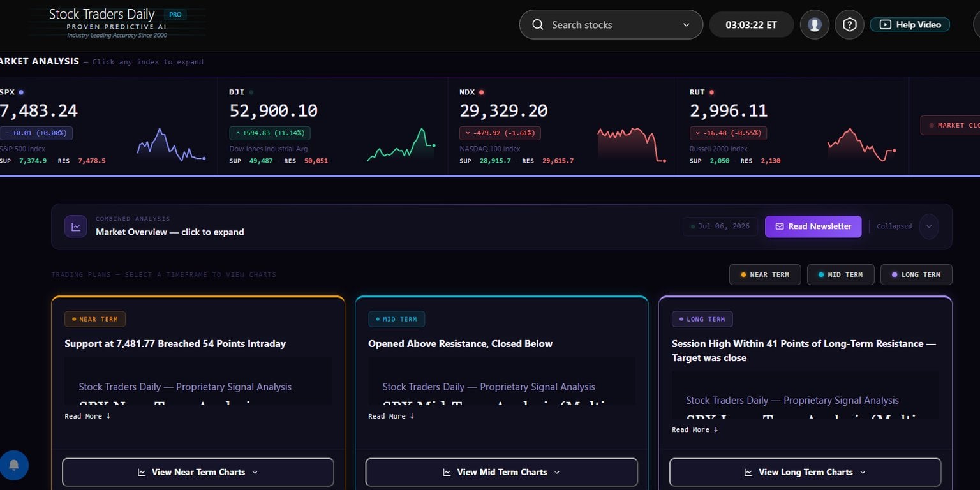
Task: Click NDX support value 28,915.7
Action: point(495,161)
